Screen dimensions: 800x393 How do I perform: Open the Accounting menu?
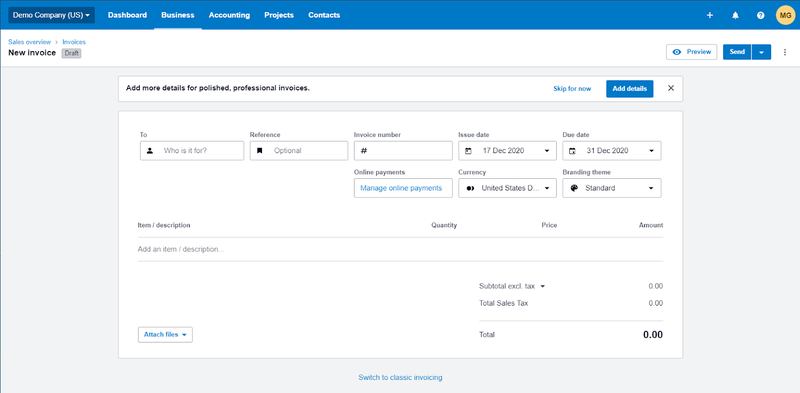coord(229,15)
